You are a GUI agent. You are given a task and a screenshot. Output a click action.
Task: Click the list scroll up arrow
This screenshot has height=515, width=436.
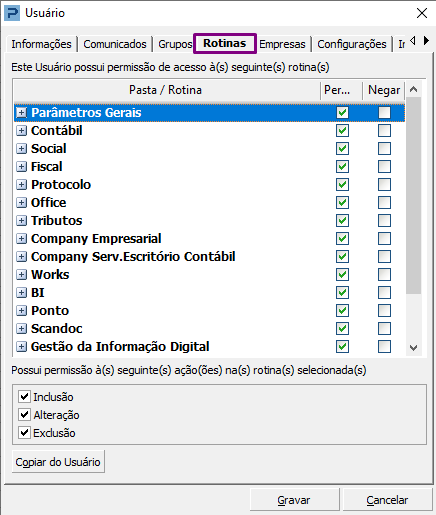[x=414, y=89]
